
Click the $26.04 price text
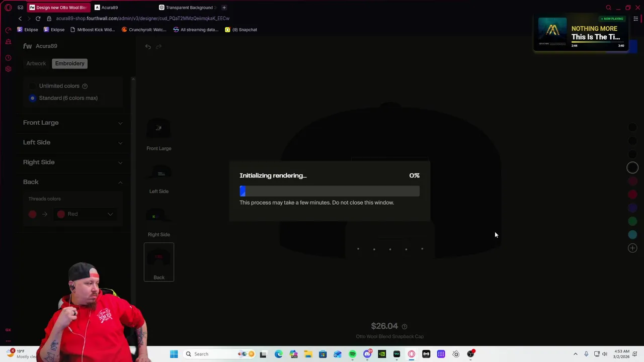click(384, 326)
